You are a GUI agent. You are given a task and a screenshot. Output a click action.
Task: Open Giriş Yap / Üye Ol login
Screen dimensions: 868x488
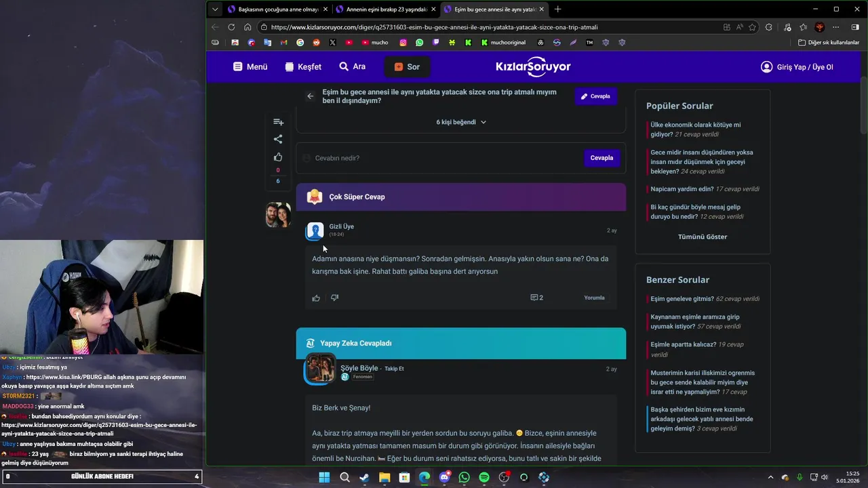tap(797, 67)
